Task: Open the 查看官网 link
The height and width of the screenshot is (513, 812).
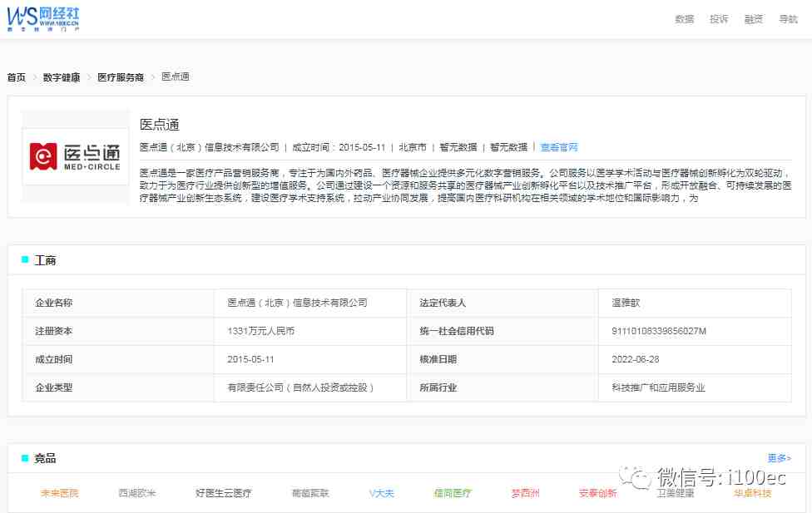Action: point(559,147)
